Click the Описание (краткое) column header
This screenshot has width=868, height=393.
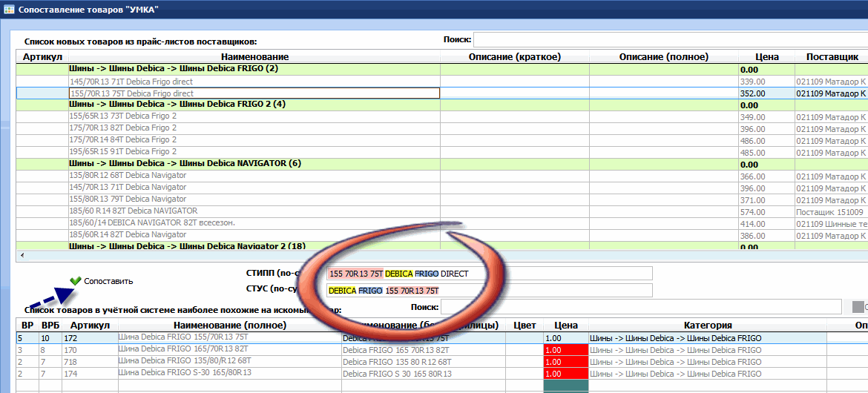pos(515,57)
